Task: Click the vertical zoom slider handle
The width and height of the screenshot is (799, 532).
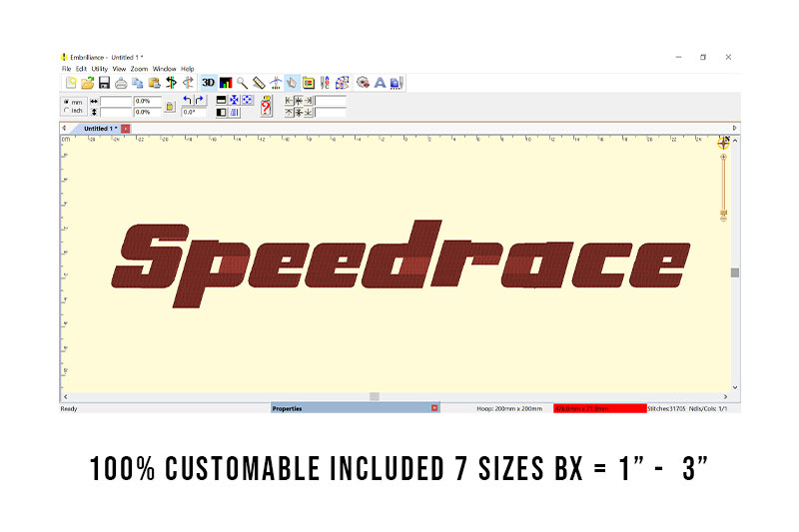Action: pyautogui.click(x=723, y=213)
